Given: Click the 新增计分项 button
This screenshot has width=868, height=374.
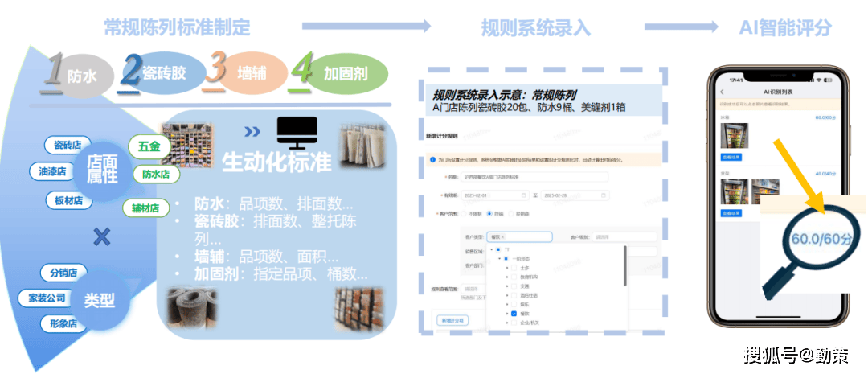Looking at the screenshot, I should (452, 320).
